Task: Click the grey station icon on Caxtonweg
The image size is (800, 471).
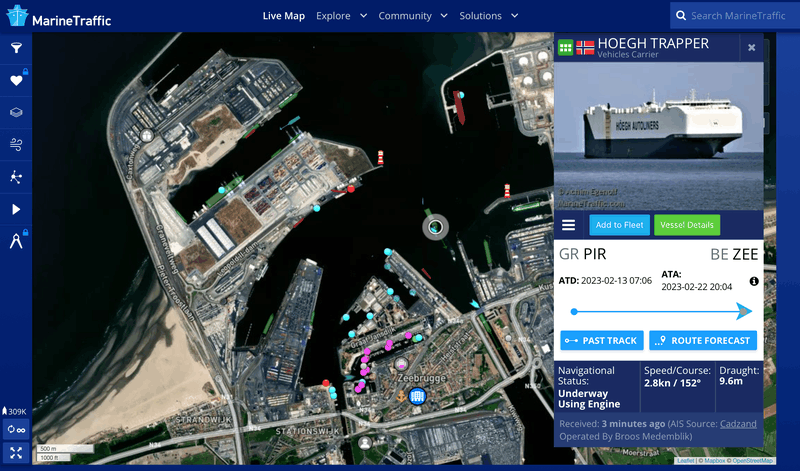Action: click(x=146, y=135)
